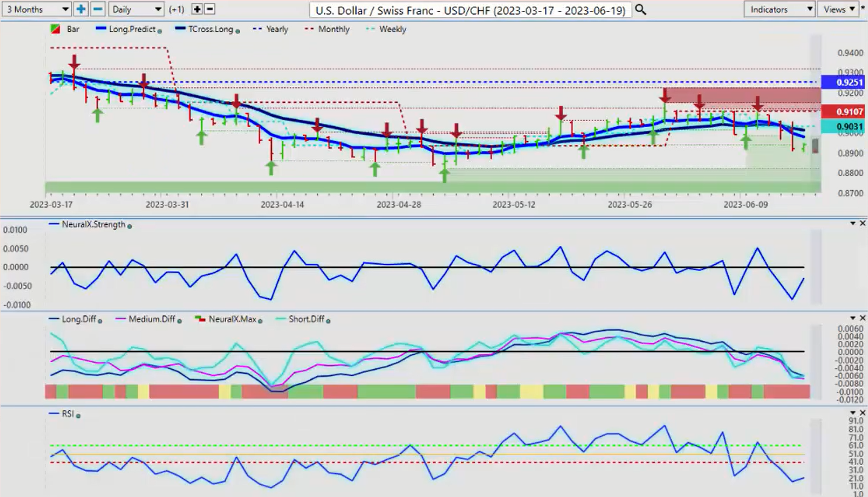The image size is (868, 497).
Task: Click the NeuralX.Strength legend label
Action: click(94, 224)
